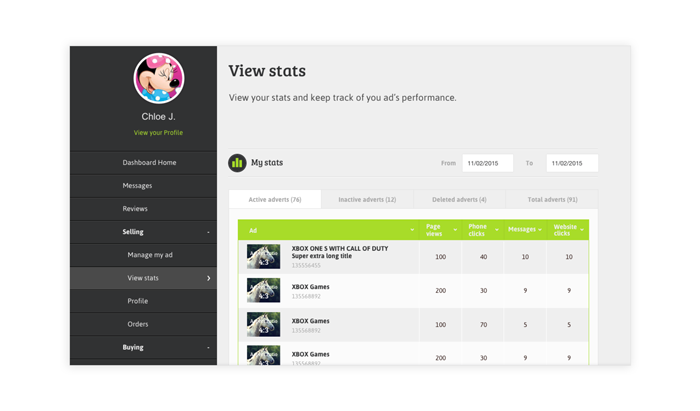Switch to Inactive adverts tab

(x=367, y=199)
